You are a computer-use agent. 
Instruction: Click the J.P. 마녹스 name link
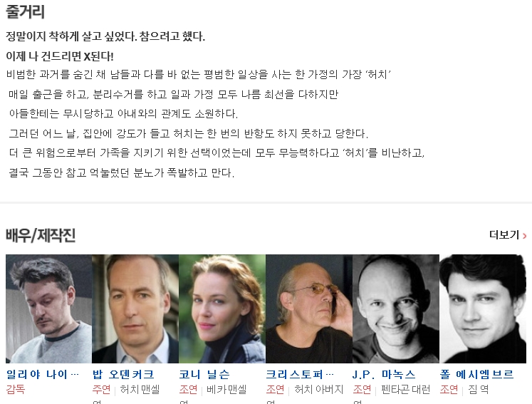click(x=384, y=375)
